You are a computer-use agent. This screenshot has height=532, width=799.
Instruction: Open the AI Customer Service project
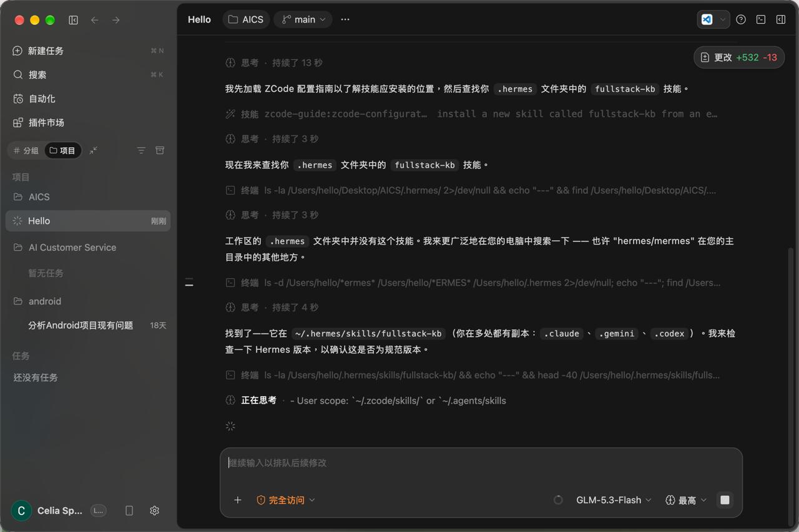click(x=88, y=248)
